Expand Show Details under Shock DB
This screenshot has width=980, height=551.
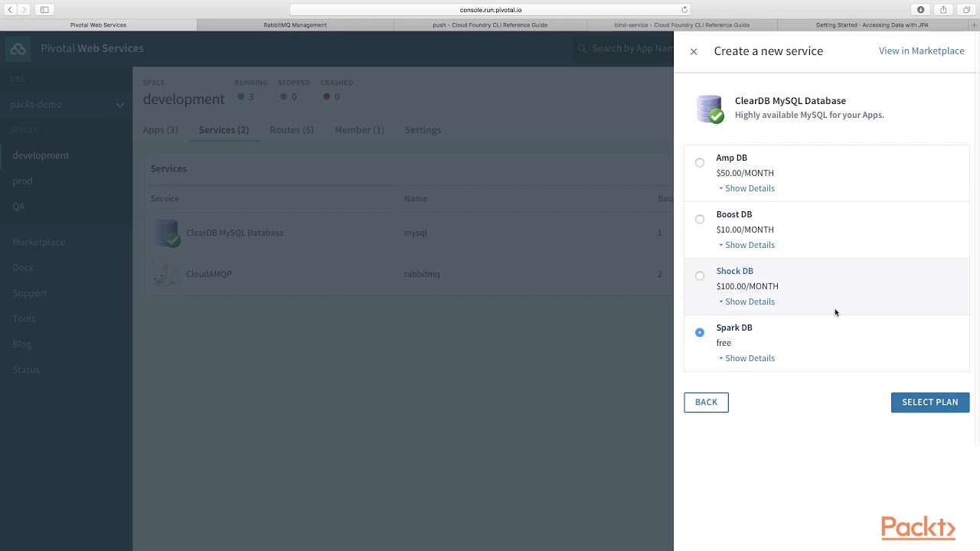pyautogui.click(x=747, y=302)
